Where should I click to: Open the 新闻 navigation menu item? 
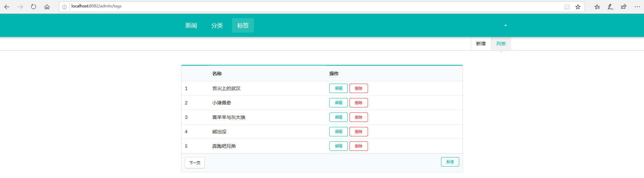click(x=191, y=26)
